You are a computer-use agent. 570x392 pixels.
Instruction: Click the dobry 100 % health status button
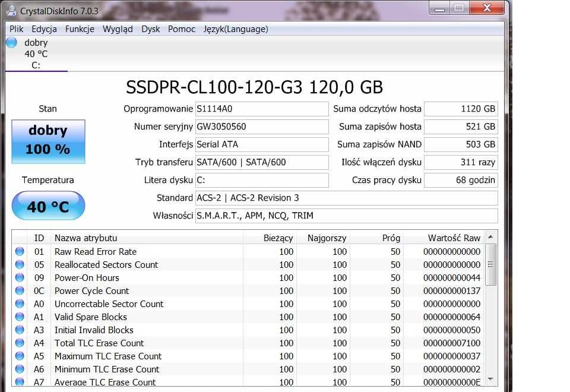click(x=48, y=141)
